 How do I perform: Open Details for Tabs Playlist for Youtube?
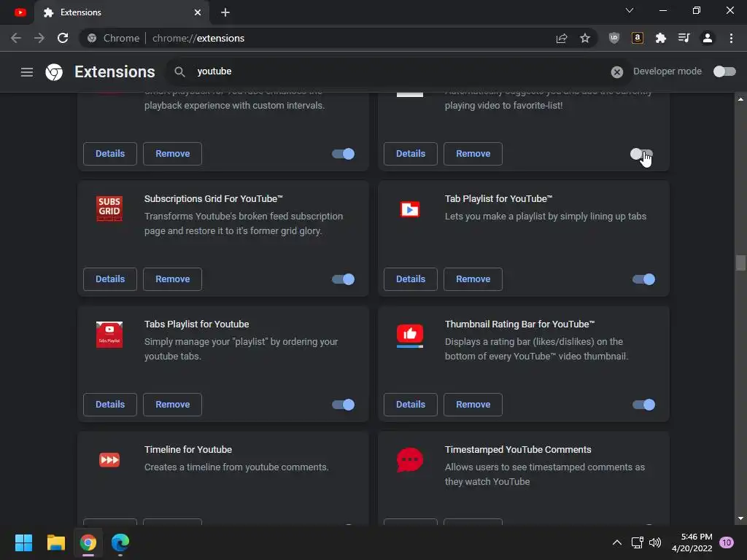pos(110,405)
